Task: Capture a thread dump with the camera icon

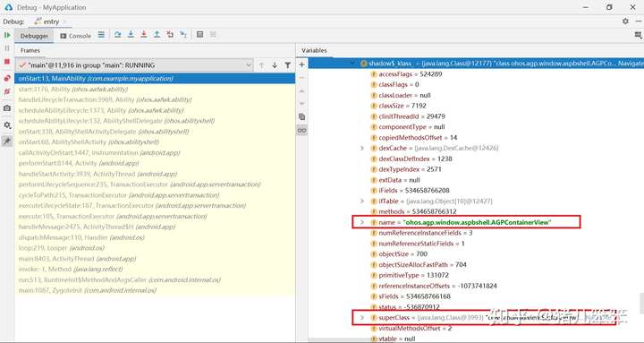Action: click(7, 108)
